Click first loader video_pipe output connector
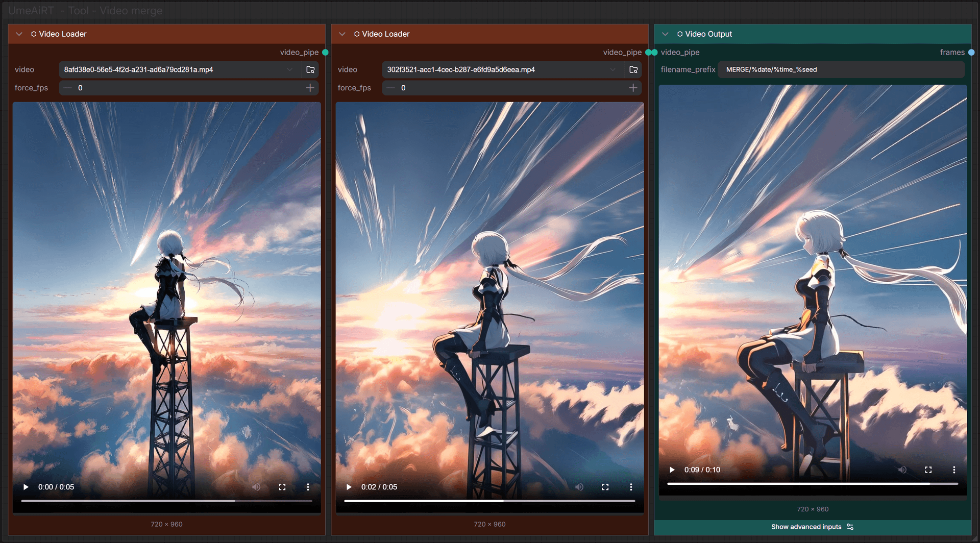Screen dimensions: 980x543 [x=325, y=52]
